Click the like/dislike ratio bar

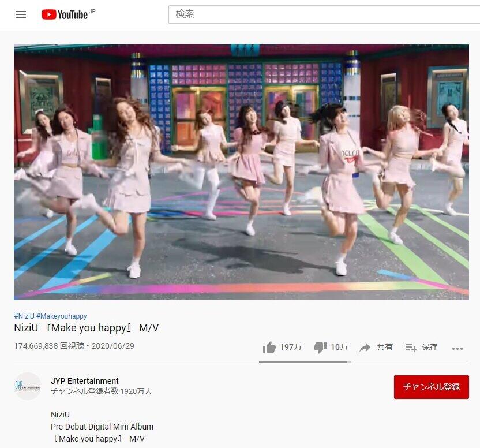[x=305, y=362]
